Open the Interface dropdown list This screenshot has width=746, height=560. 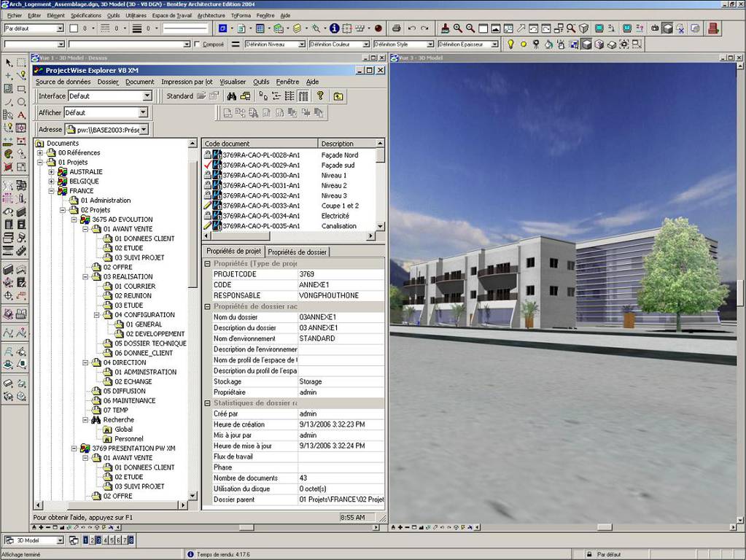(147, 96)
